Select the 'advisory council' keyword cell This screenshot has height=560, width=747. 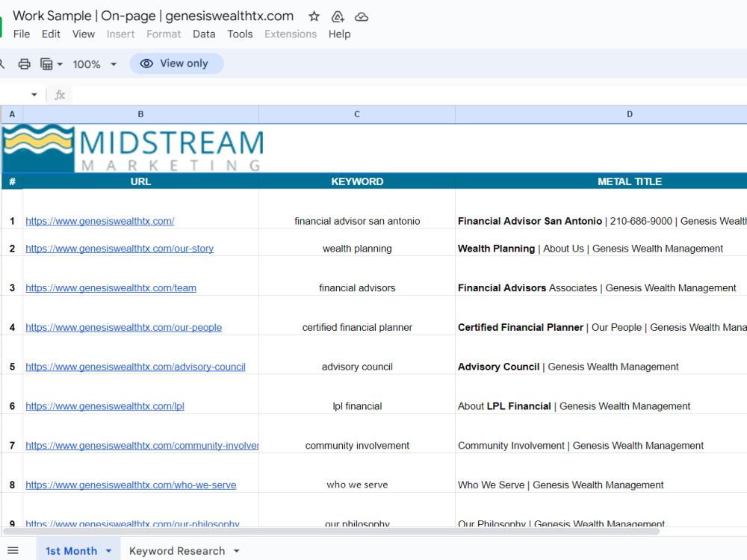tap(357, 355)
